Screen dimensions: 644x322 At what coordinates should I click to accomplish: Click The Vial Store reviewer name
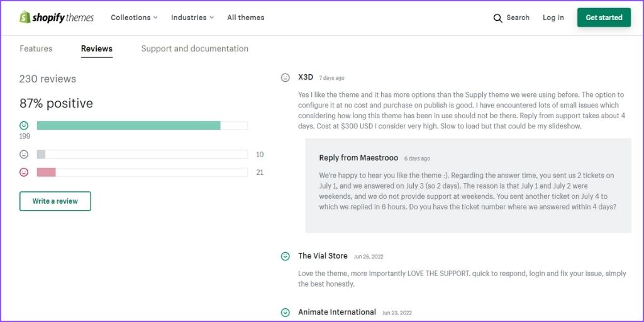pos(323,256)
